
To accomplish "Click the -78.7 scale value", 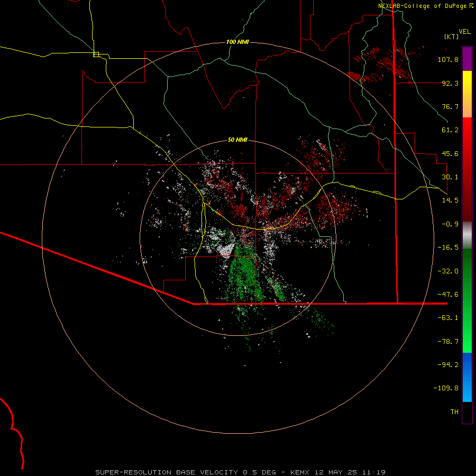I will click(448, 342).
